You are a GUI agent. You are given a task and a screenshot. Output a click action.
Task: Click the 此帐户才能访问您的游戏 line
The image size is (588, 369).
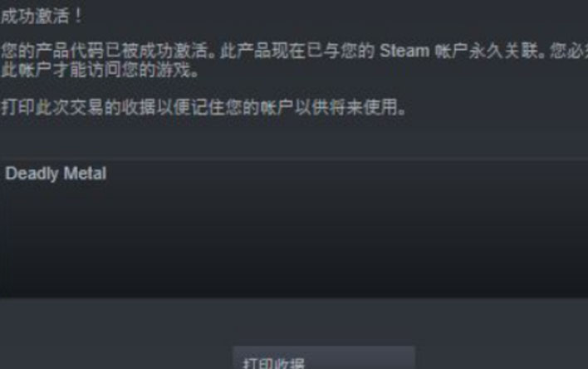pos(100,70)
